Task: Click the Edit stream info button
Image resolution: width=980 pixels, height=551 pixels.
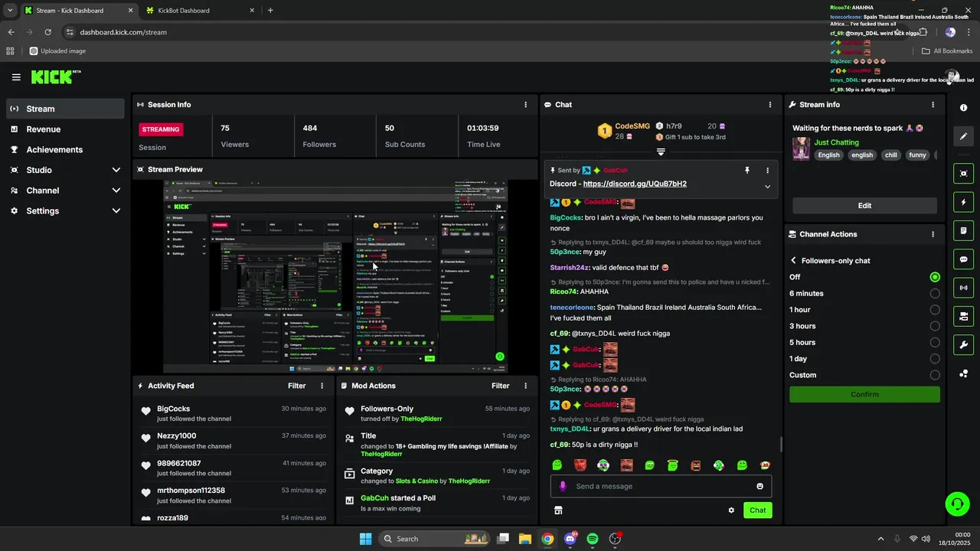Action: pyautogui.click(x=864, y=205)
